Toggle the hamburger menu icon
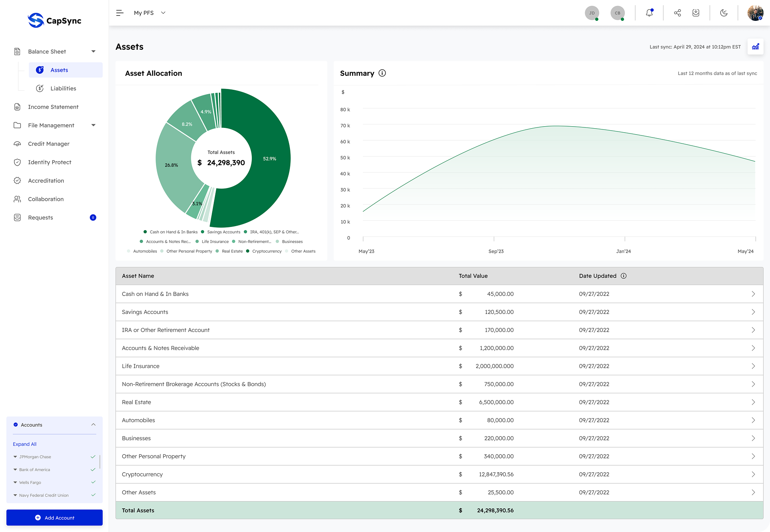Screen dimensions: 770x532 (120, 13)
